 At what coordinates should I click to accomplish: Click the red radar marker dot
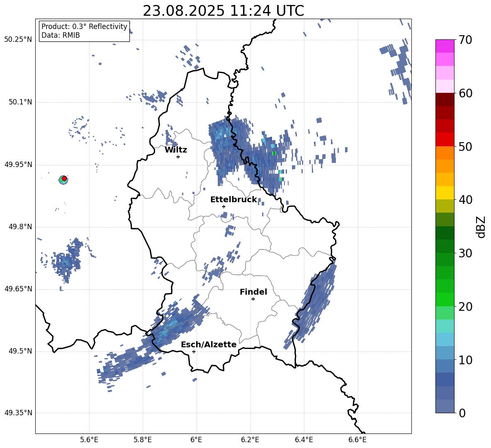(64, 179)
